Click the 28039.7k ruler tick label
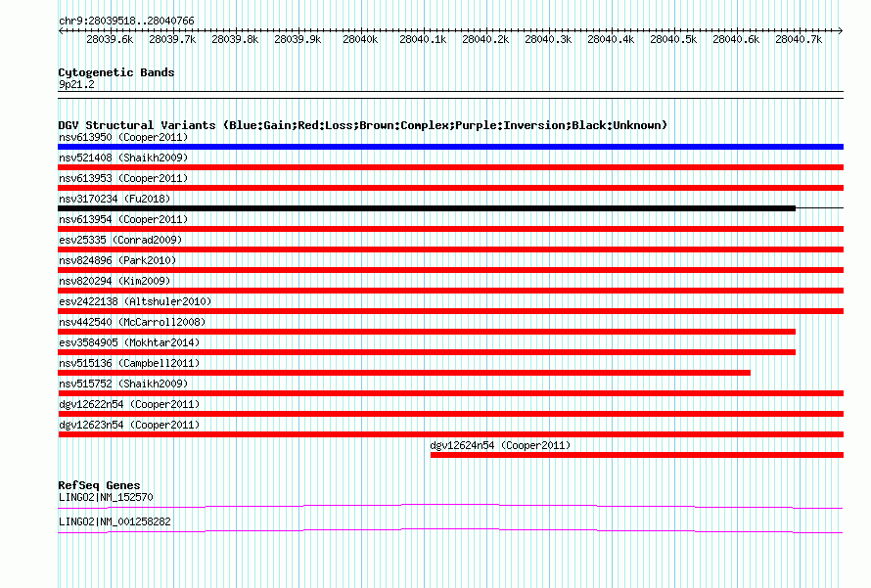Screen dimensions: 871x588 click(x=172, y=39)
